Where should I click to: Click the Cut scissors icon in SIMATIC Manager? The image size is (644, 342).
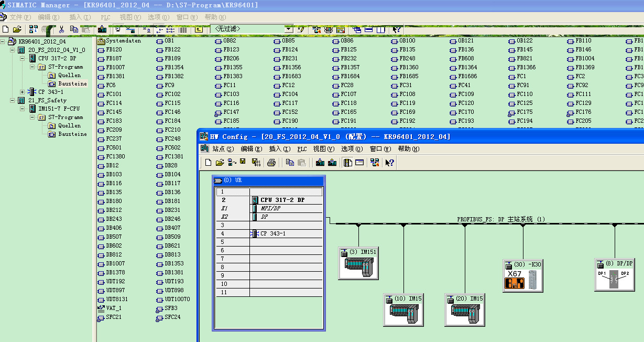[61, 29]
